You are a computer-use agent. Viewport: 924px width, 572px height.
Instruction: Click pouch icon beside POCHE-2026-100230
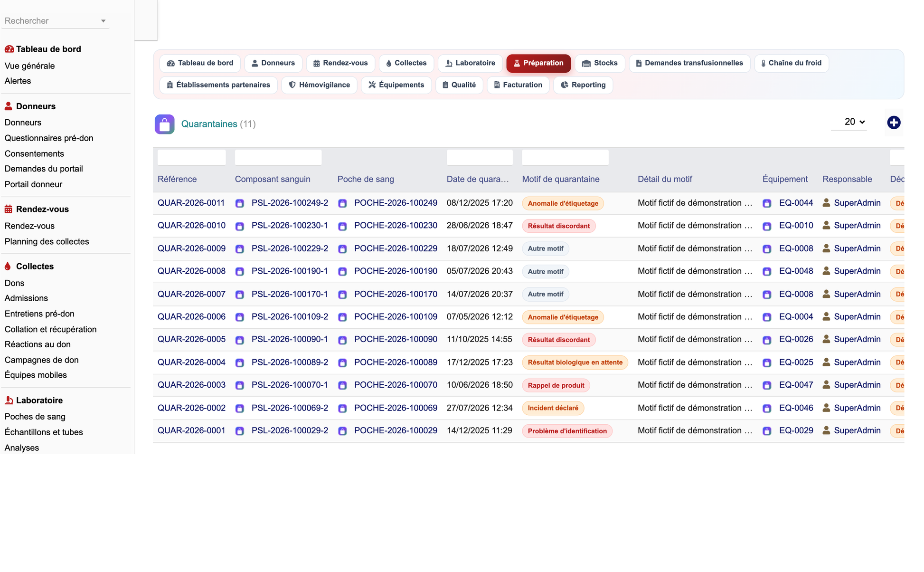[342, 226]
